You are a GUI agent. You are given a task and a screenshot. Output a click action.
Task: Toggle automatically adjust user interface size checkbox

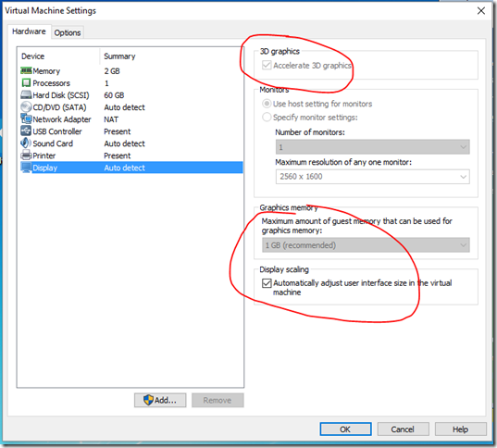(x=267, y=283)
